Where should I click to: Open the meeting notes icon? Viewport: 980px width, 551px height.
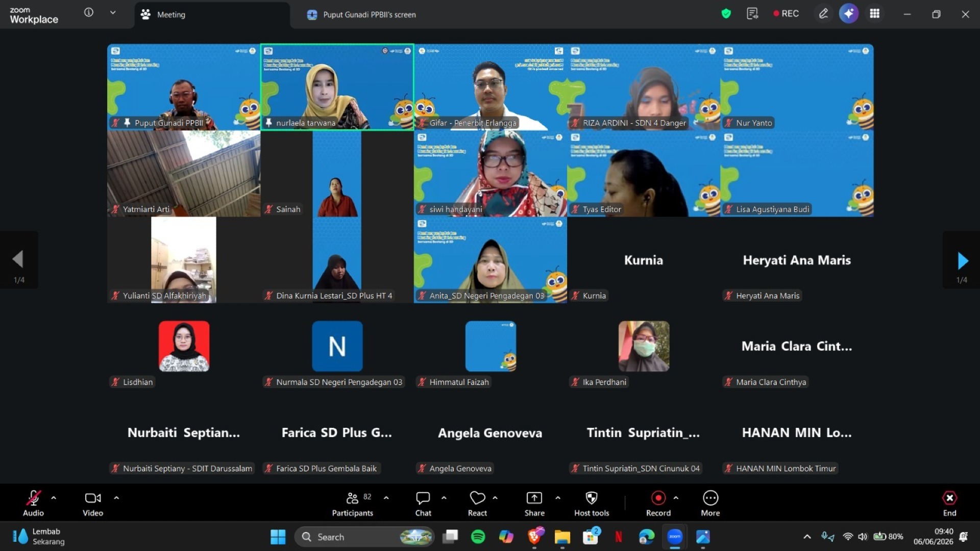click(752, 14)
